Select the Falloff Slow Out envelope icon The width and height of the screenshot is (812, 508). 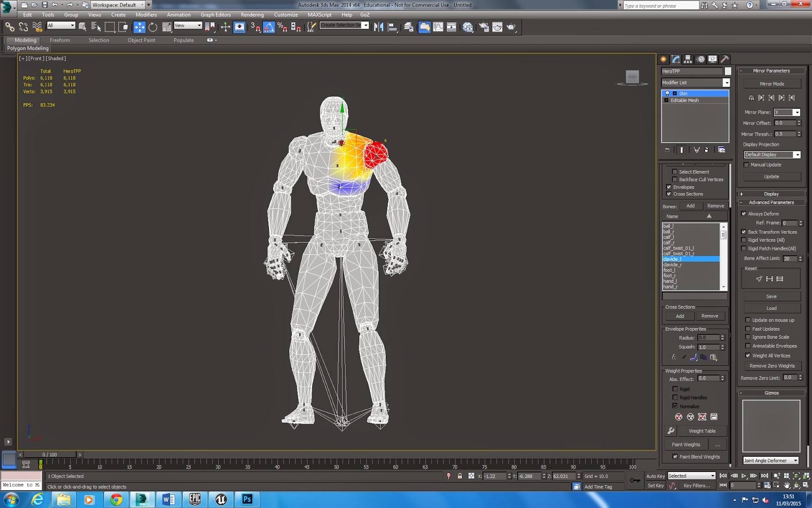tap(694, 357)
